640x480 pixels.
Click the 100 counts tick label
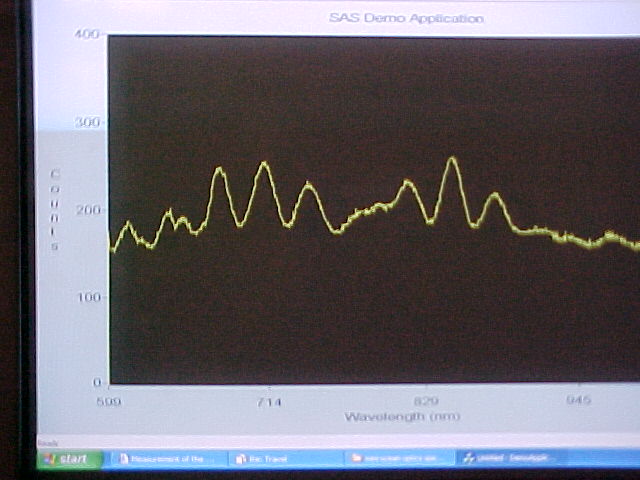(x=89, y=297)
